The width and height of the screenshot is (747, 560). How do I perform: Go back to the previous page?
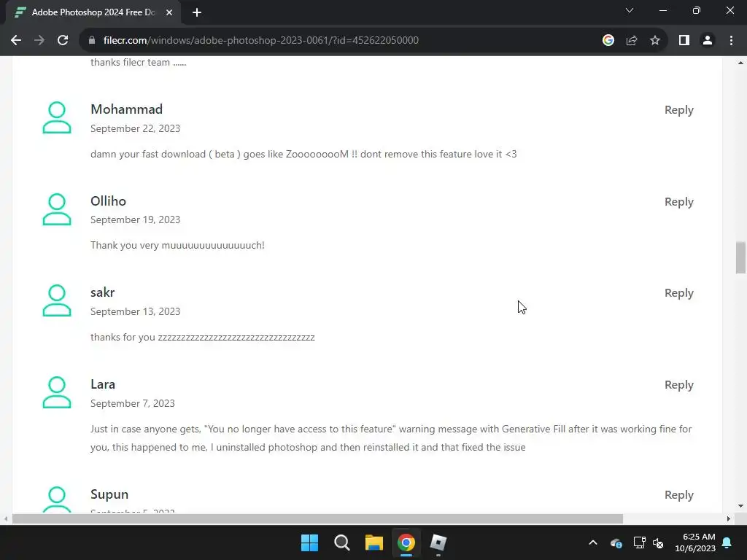tap(16, 41)
